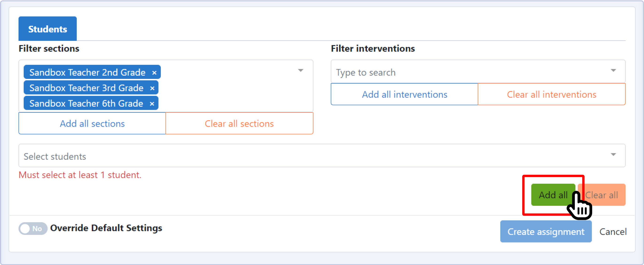This screenshot has width=644, height=265.
Task: Remove Sandbox Teacher 2nd Grade tag
Action: point(154,73)
